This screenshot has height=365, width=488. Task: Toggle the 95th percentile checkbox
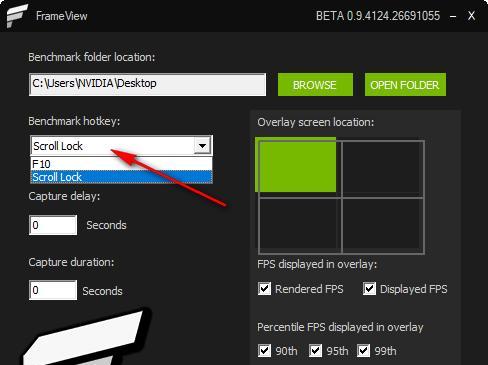point(315,351)
